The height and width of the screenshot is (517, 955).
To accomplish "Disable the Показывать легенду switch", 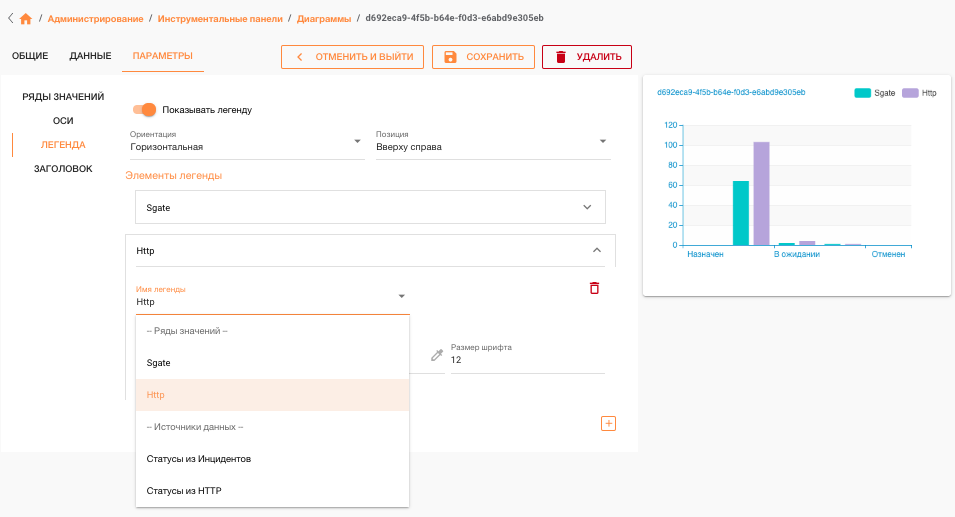I will (145, 110).
